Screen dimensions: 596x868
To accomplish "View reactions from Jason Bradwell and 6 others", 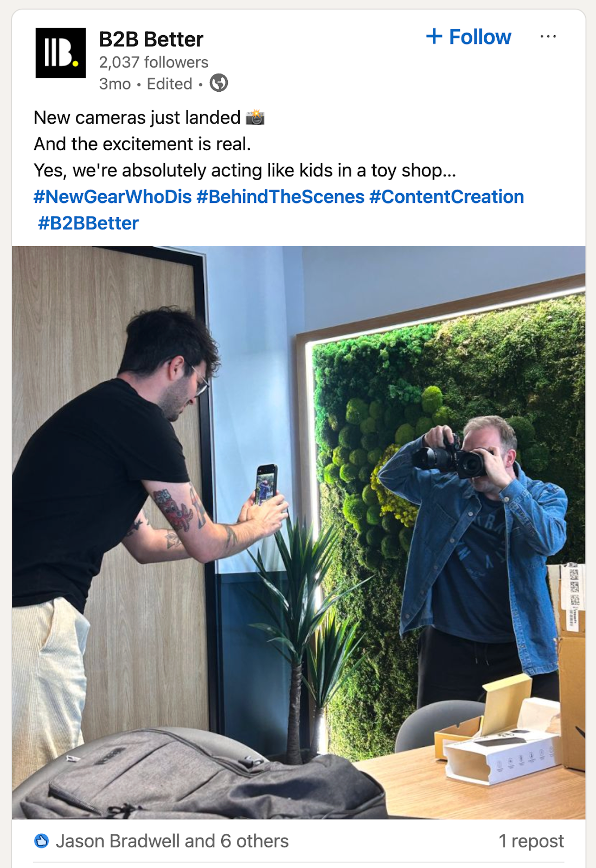I will pyautogui.click(x=172, y=841).
